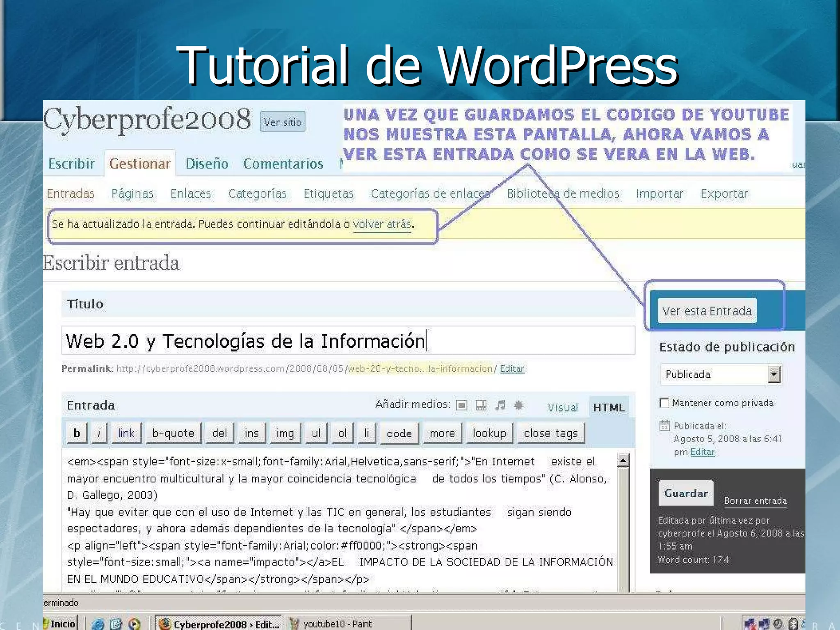Open the Gestionar main tab
This screenshot has height=630, width=840.
[140, 164]
